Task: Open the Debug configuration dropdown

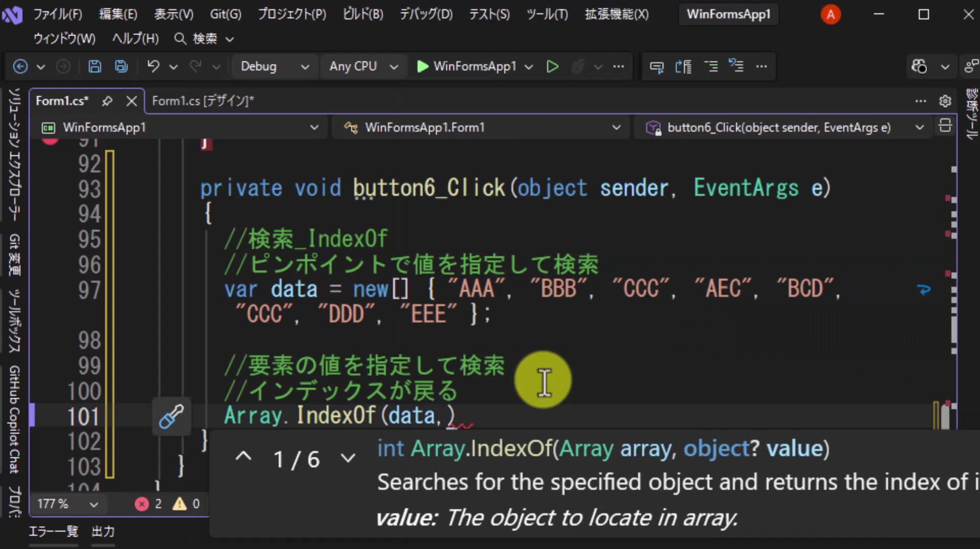Action: [x=275, y=66]
